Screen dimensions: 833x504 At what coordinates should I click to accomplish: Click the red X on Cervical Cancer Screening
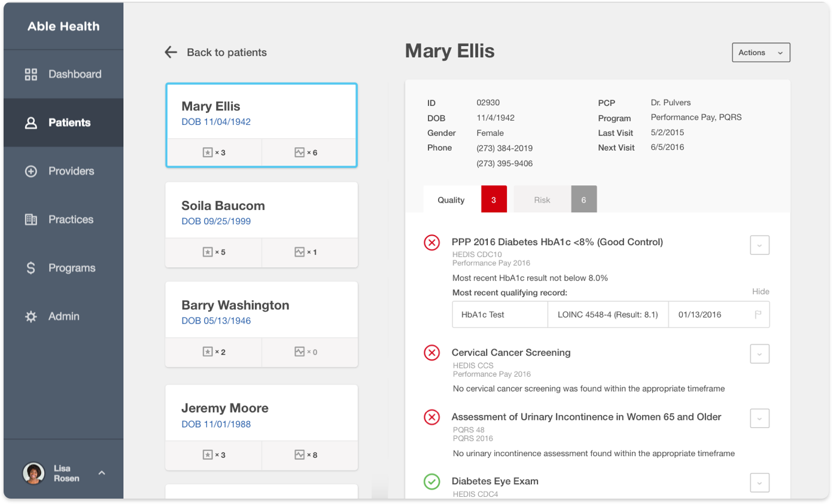click(431, 353)
